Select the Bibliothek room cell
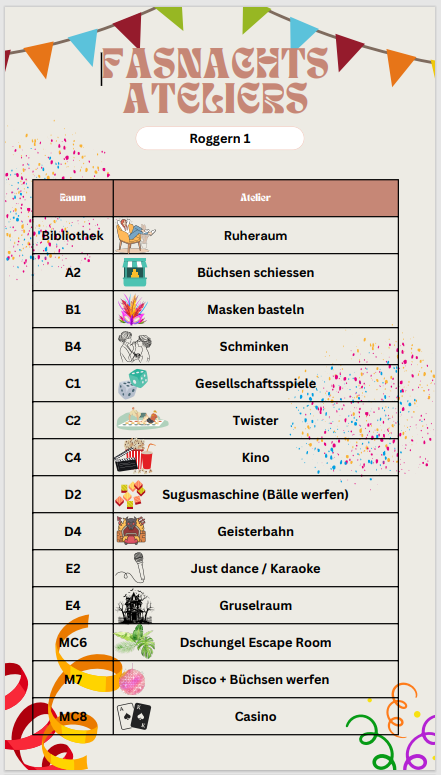This screenshot has width=441, height=775. pos(73,235)
